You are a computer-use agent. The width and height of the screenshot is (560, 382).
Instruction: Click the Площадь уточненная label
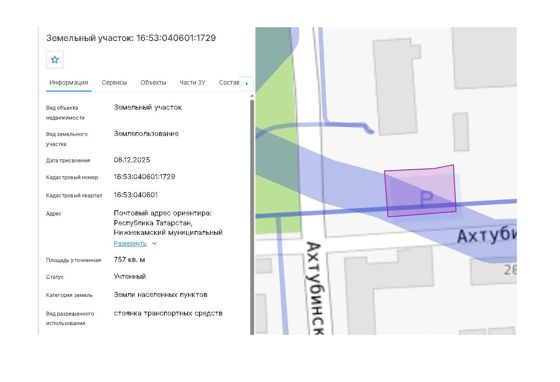(x=73, y=260)
